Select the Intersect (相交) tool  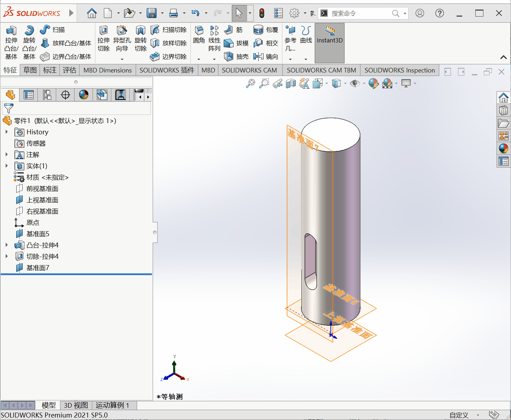coord(266,43)
